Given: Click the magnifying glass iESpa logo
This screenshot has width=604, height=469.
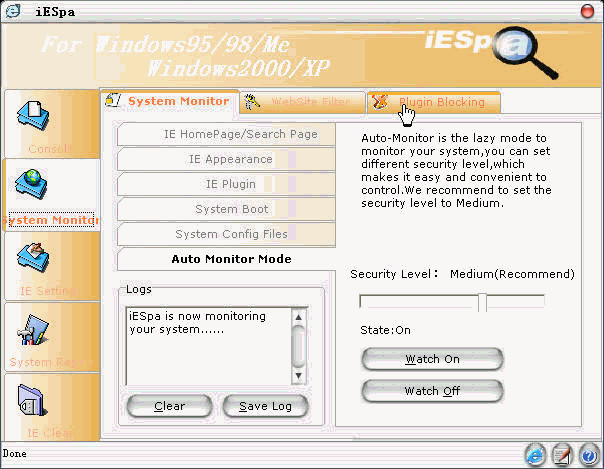Looking at the screenshot, I should tap(525, 52).
